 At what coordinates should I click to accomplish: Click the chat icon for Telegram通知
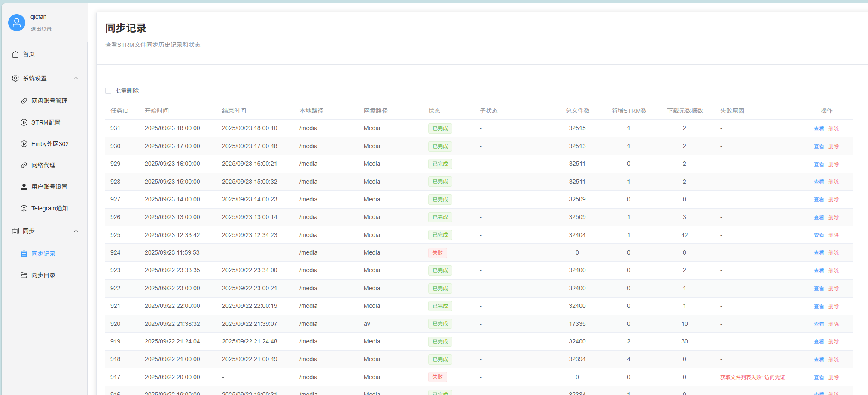coord(24,208)
